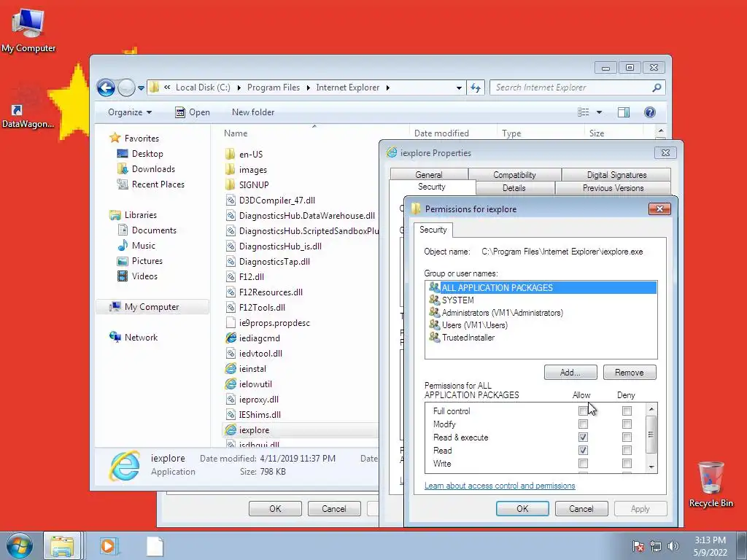Open the Start menu orb
The height and width of the screenshot is (560, 747).
[20, 545]
